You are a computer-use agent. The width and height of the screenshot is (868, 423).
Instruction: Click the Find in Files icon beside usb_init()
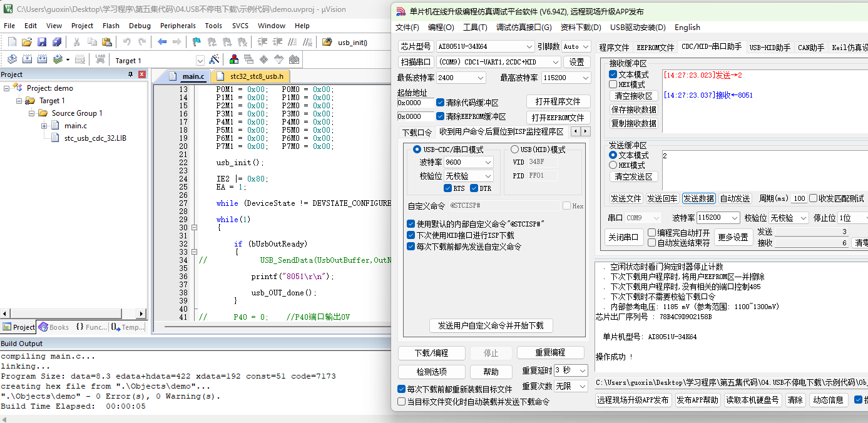pyautogui.click(x=327, y=42)
